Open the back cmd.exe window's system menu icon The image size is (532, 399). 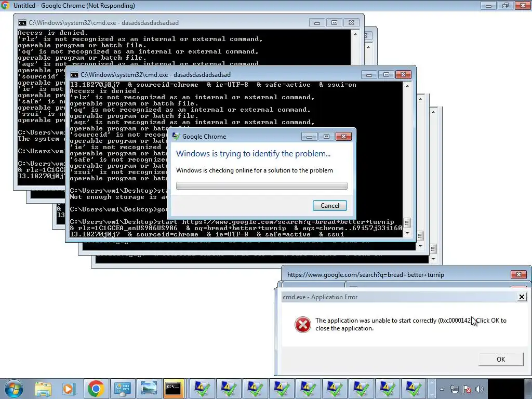[x=22, y=23]
